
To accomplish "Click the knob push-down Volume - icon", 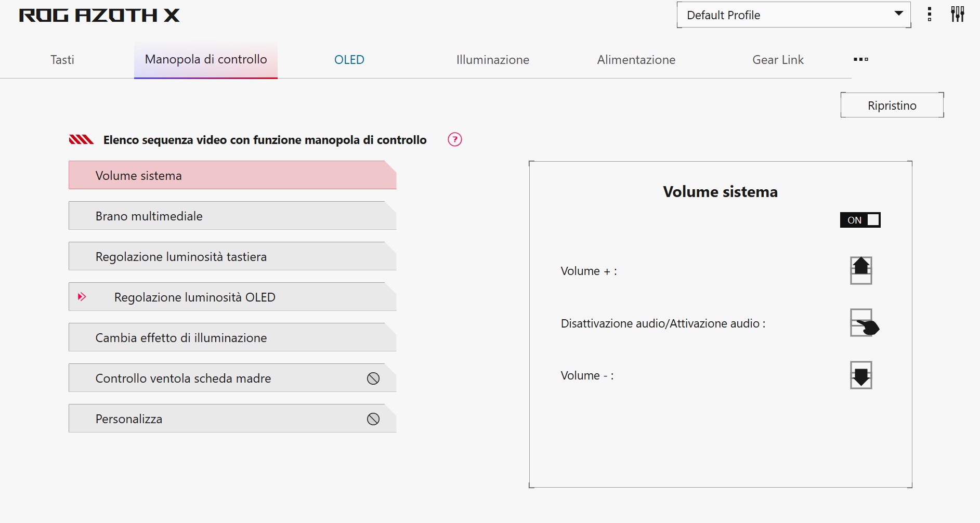I will point(861,375).
